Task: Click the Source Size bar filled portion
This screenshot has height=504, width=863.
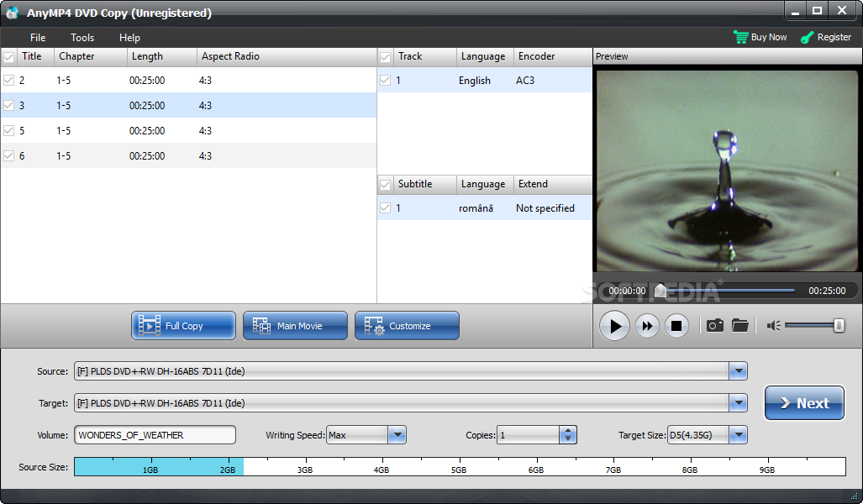Action: point(159,466)
